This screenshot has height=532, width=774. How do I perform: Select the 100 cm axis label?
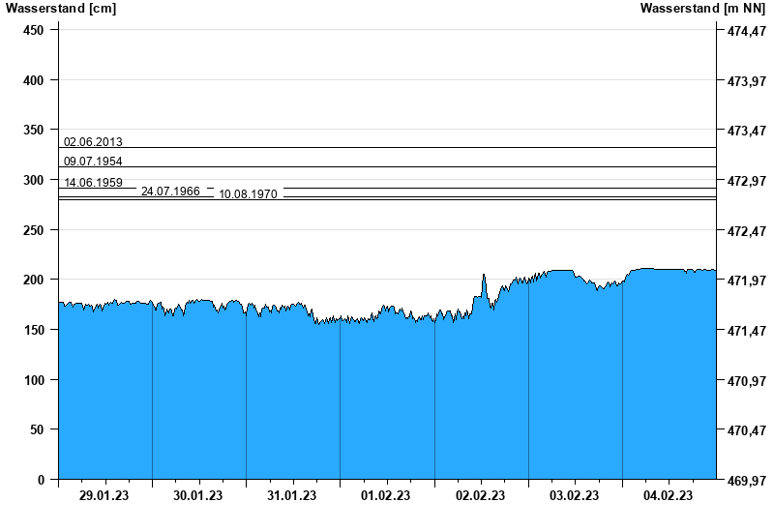pyautogui.click(x=34, y=380)
